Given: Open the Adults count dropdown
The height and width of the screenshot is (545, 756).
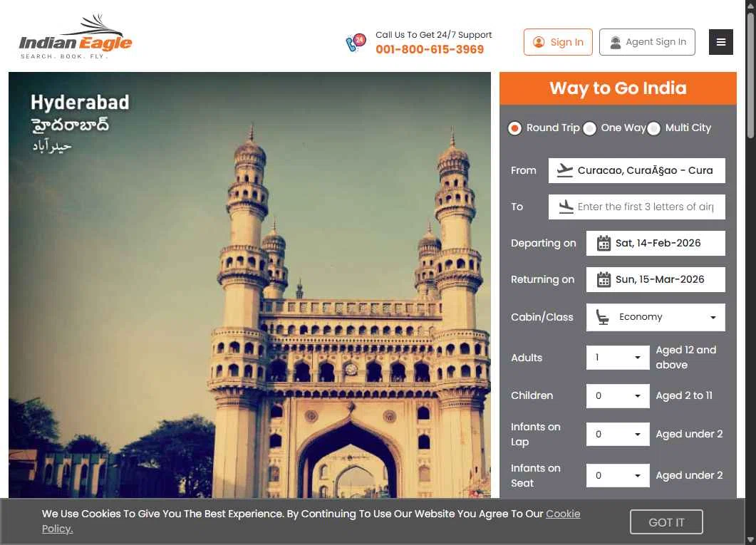Looking at the screenshot, I should tap(618, 358).
